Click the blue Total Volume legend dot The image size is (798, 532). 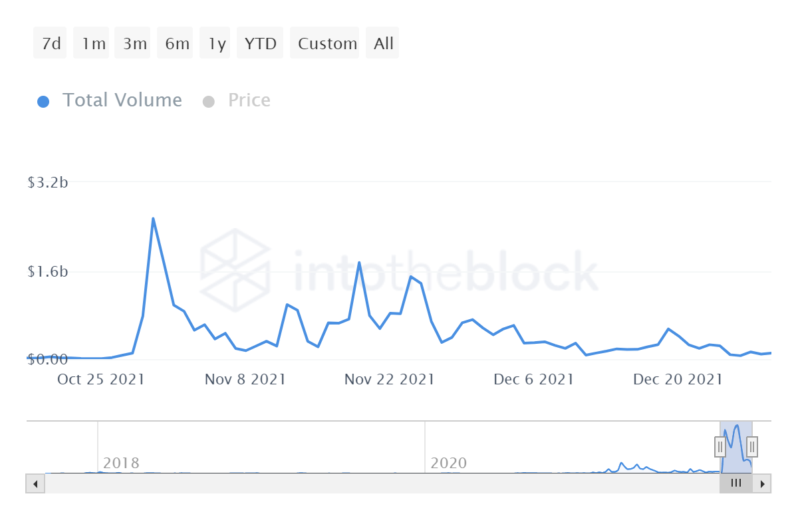(43, 102)
